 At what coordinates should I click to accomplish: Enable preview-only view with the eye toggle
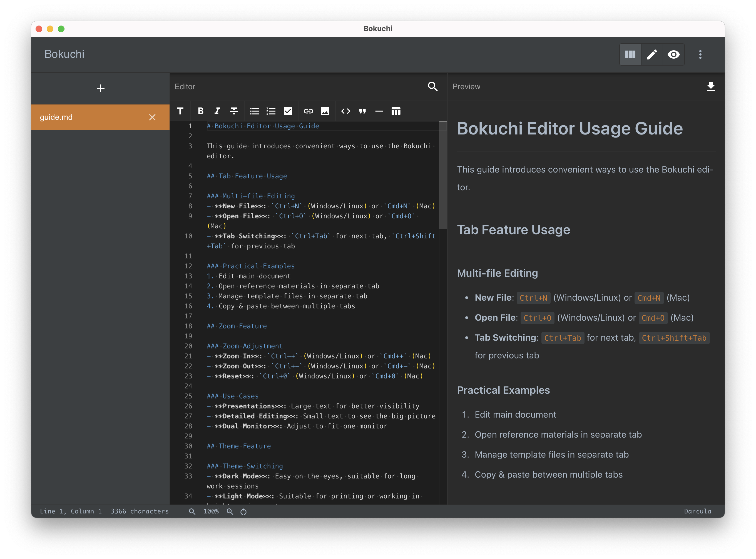(674, 54)
